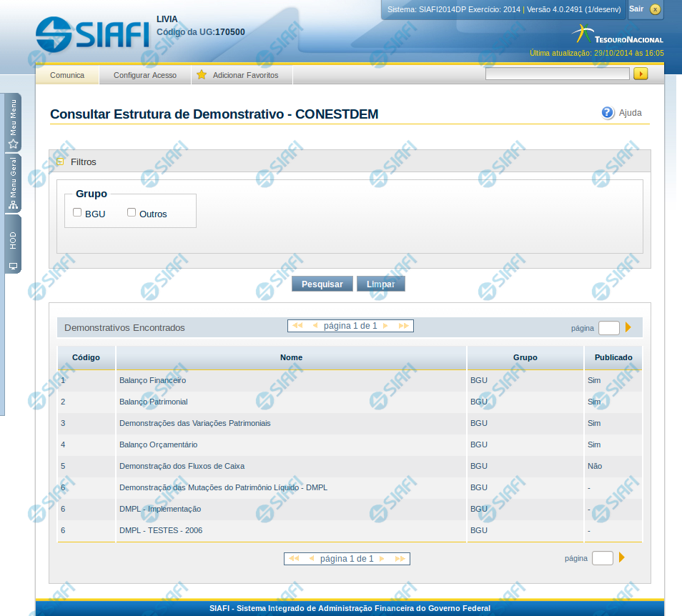682x616 pixels.
Task: Click the SIAFI logo
Action: [92, 34]
